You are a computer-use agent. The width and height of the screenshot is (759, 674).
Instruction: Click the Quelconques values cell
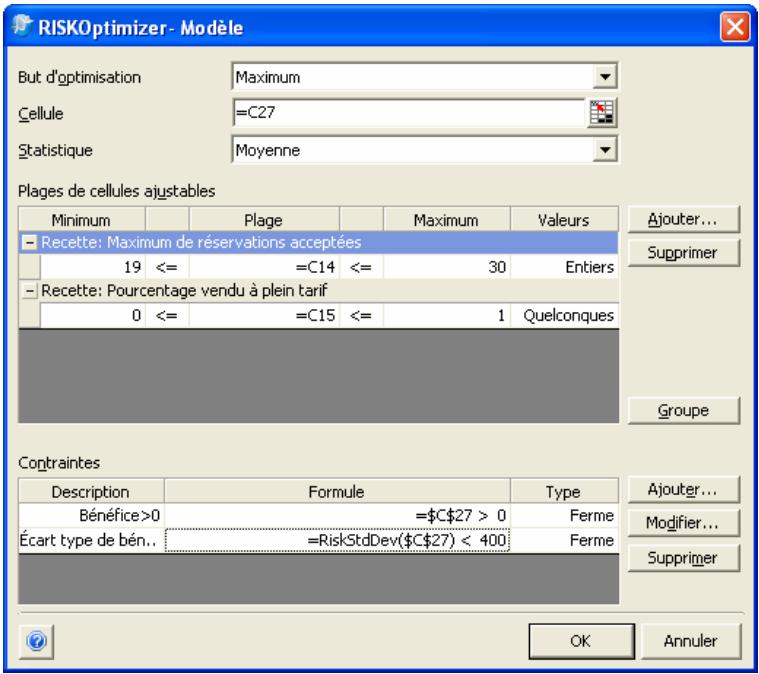tap(564, 316)
